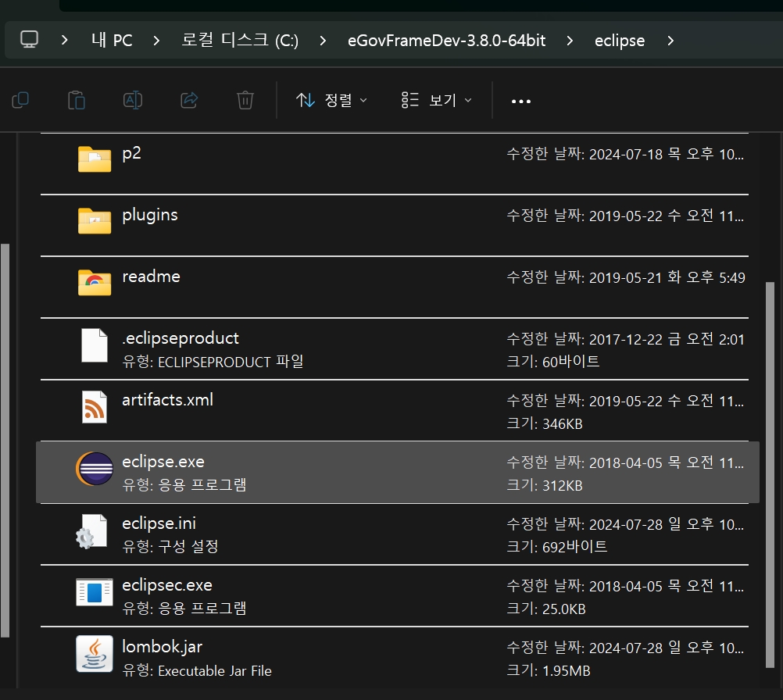The image size is (783, 700).
Task: Click .eclipseproduct modified date 2017-12-22
Action: click(626, 340)
